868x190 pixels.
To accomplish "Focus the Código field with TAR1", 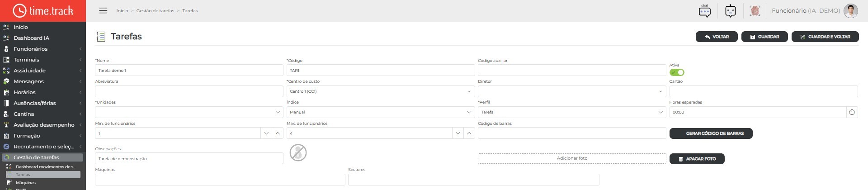I will 381,70.
